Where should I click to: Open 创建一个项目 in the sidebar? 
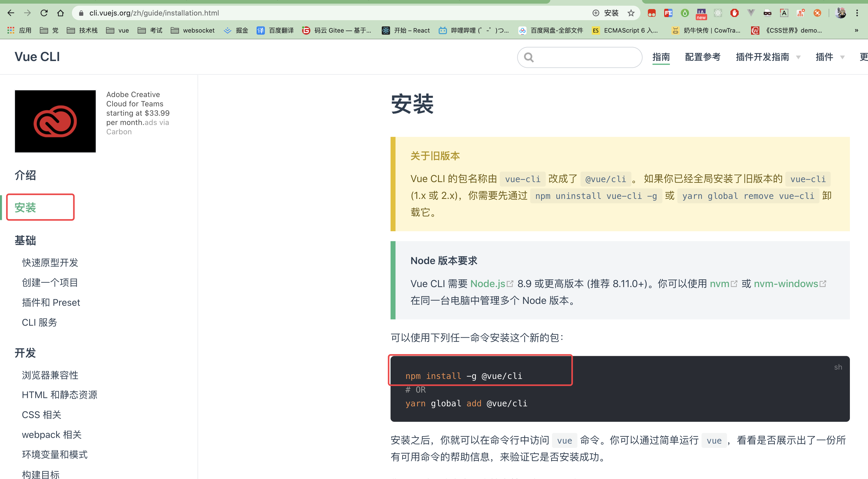[50, 282]
